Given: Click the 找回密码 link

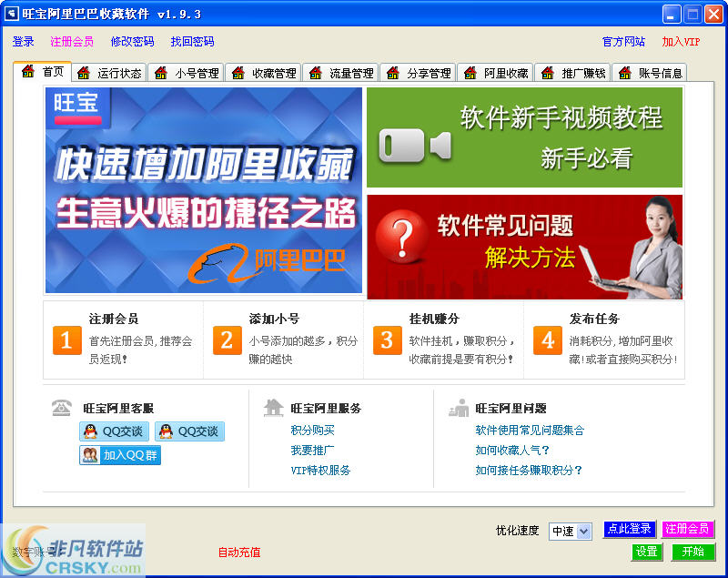Looking at the screenshot, I should [192, 42].
